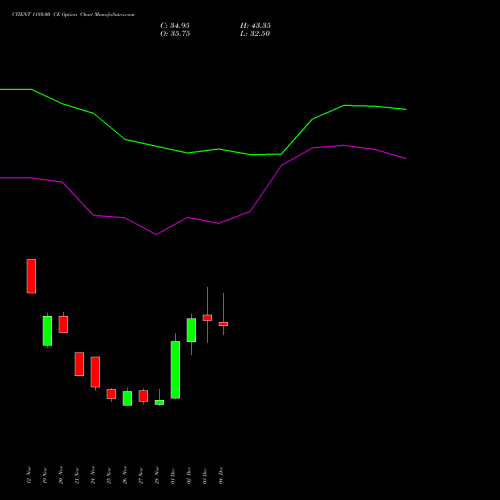Click the "24 Nov" date axis label
This screenshot has width=500, height=500.
click(93, 475)
